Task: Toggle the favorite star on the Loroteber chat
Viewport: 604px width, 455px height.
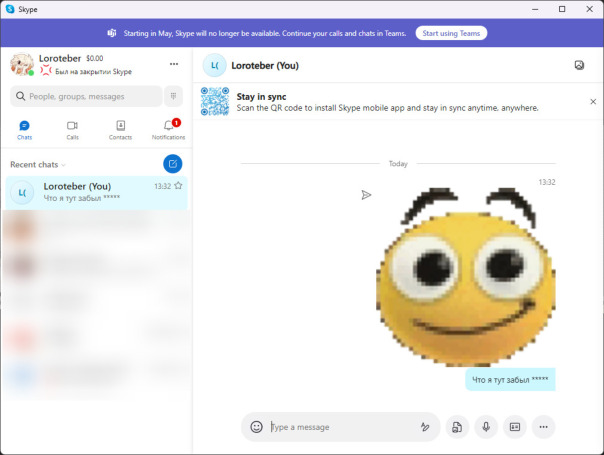Action: pyautogui.click(x=178, y=186)
